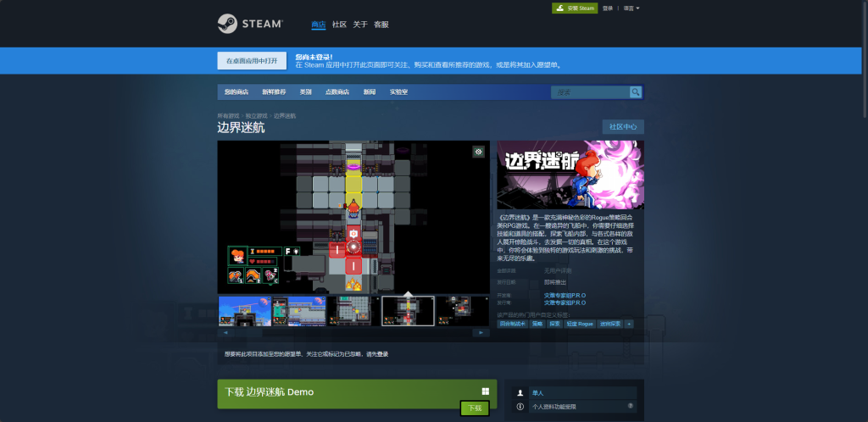Click the magnifier search icon

[x=636, y=92]
